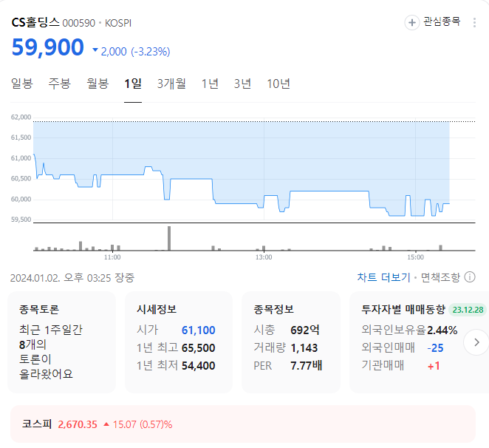
Task: Switch to the 3개월 chart tab
Action: click(171, 84)
